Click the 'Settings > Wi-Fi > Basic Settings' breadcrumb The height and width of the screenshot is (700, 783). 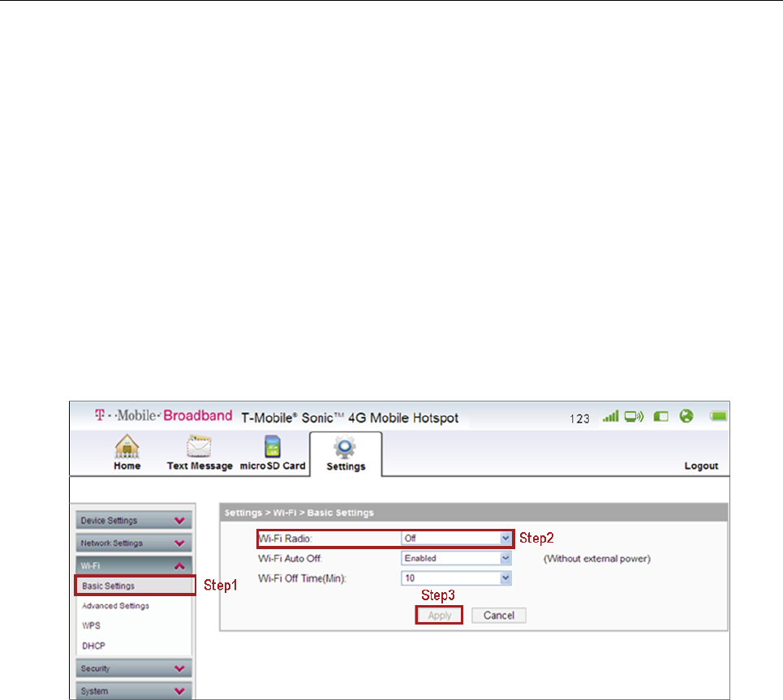[x=299, y=513]
